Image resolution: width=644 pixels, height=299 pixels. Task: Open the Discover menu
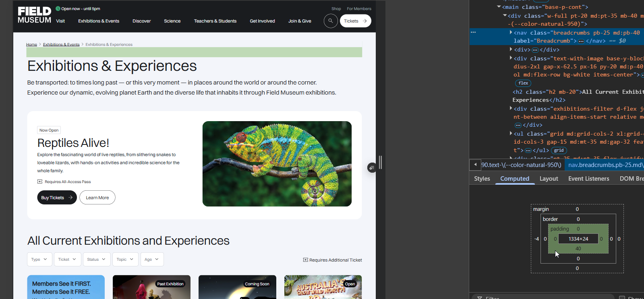[x=142, y=21]
